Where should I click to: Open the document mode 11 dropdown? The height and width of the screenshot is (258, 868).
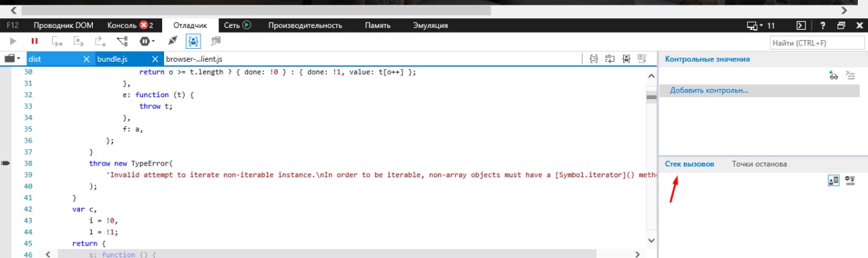[x=760, y=25]
